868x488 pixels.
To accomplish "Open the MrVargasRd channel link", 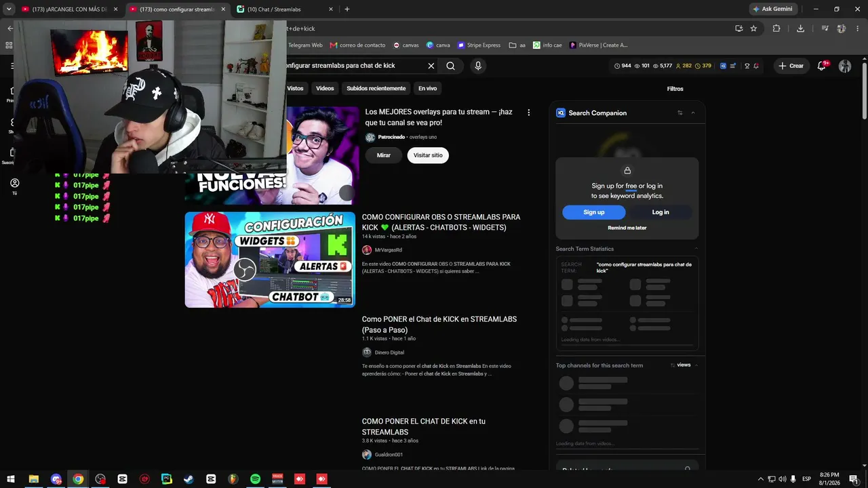I will pyautogui.click(x=389, y=250).
